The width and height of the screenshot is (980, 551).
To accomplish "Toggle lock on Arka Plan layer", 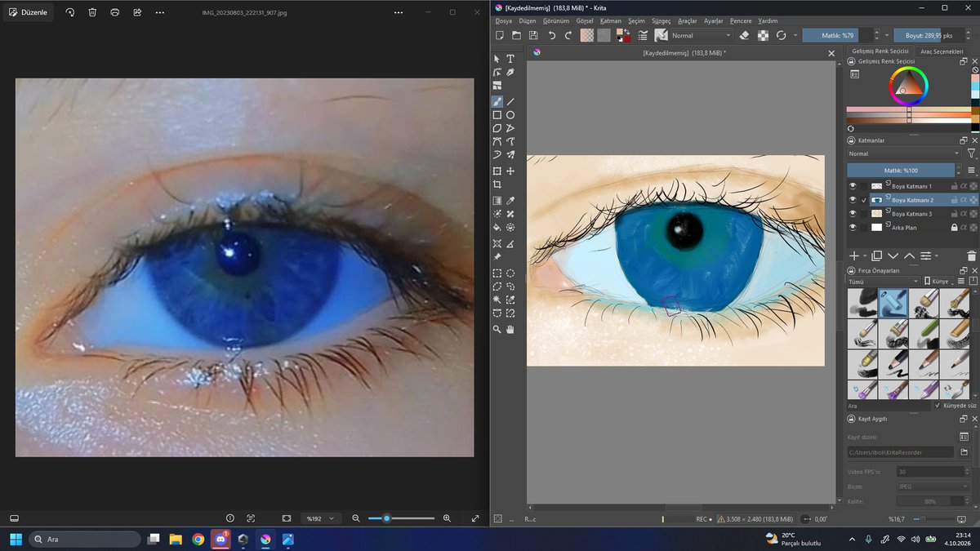I will point(954,228).
